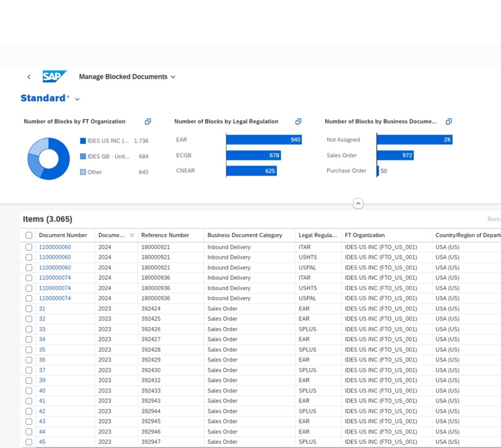Collapse the chart header with chevron-up
This screenshot has height=448, width=501.
pos(358,204)
